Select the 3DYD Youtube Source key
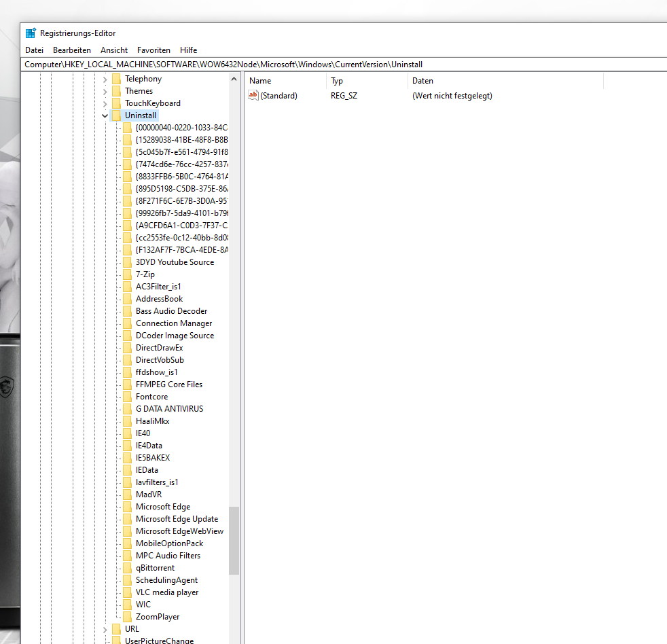 175,262
